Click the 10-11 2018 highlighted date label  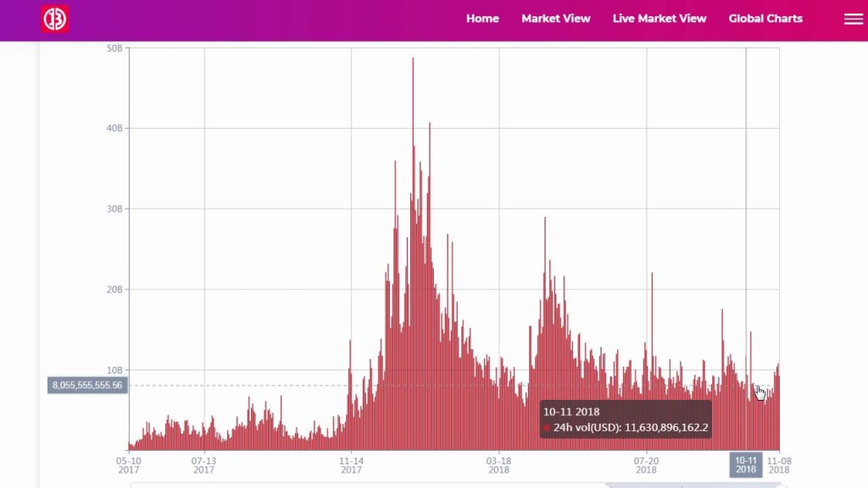click(x=746, y=464)
